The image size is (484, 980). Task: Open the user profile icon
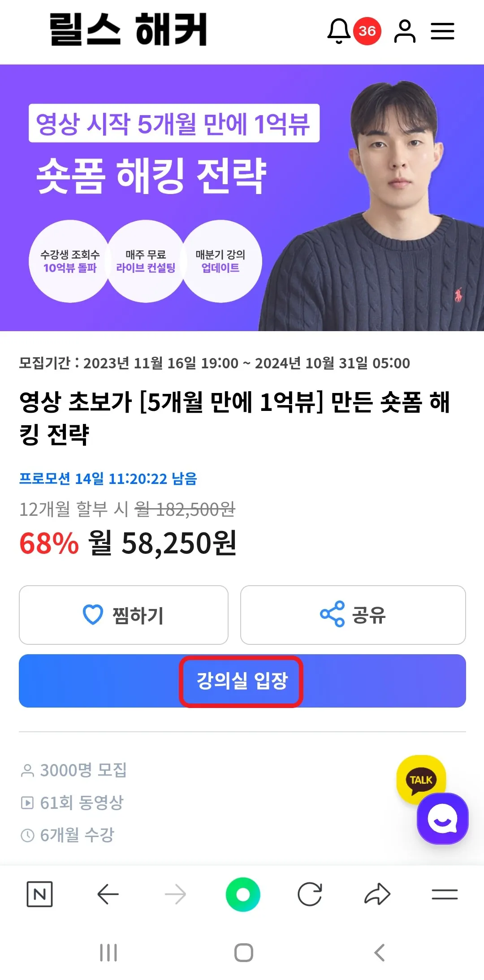(405, 31)
